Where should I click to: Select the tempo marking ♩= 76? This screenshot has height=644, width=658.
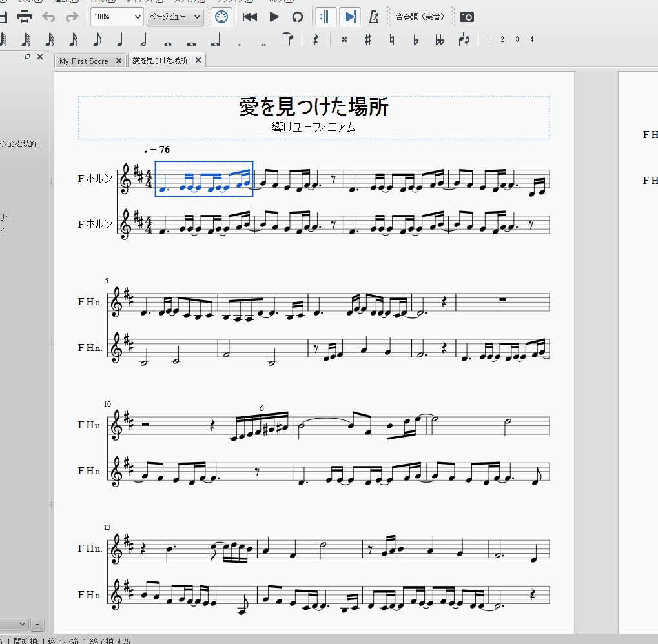pyautogui.click(x=157, y=150)
